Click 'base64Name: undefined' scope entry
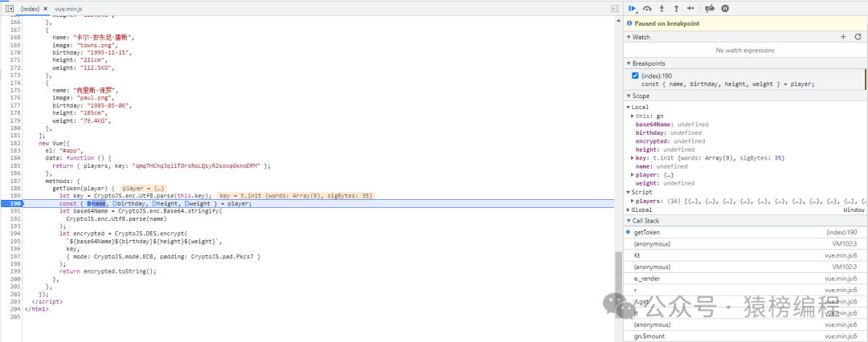The image size is (868, 342). [x=672, y=124]
